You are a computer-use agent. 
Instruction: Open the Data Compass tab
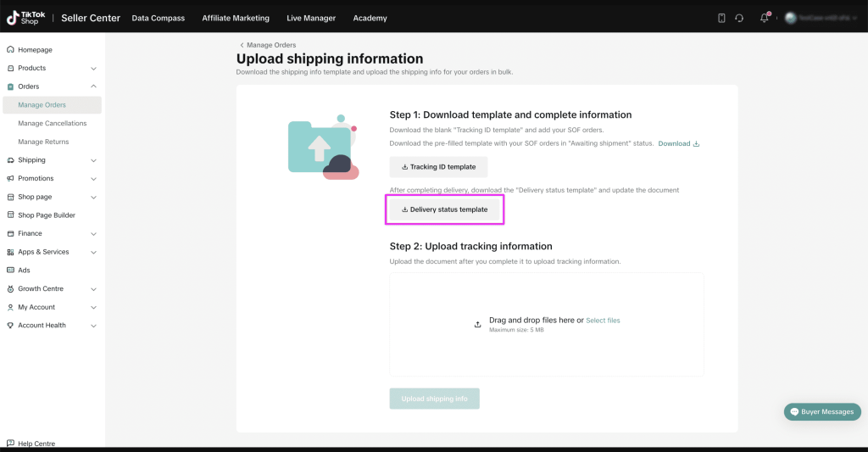tap(158, 18)
